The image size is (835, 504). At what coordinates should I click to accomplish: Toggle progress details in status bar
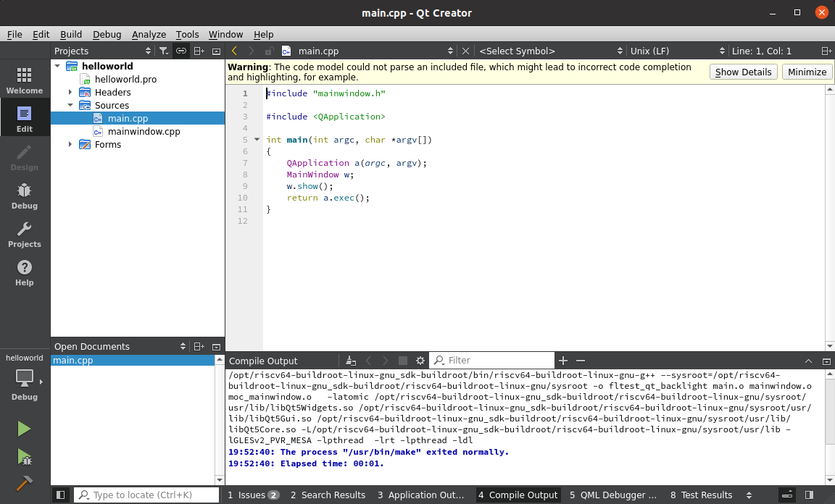click(x=787, y=495)
